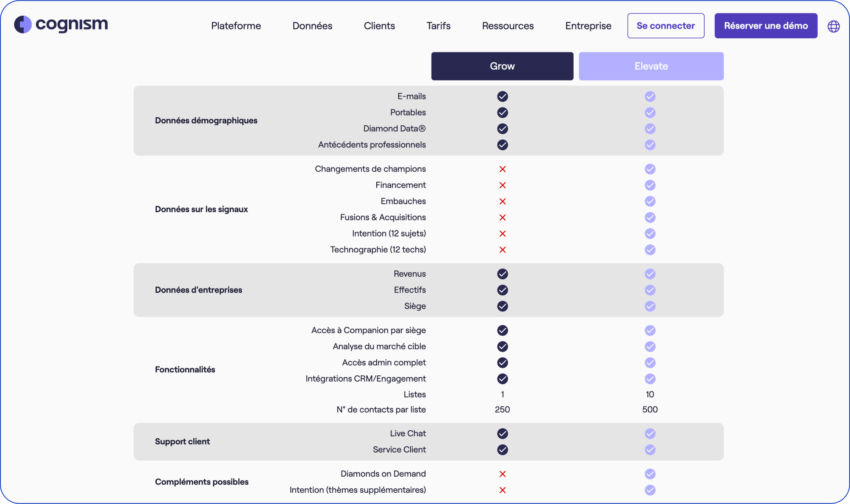Click Grow checkmark for Portables
This screenshot has height=504, width=850.
click(x=502, y=112)
